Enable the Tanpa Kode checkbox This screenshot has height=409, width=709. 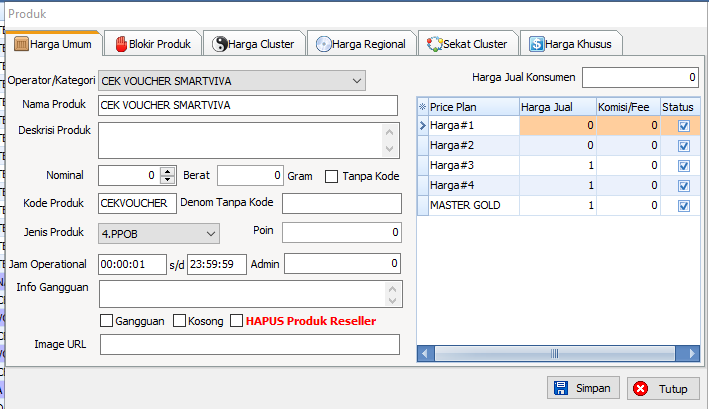click(x=331, y=176)
